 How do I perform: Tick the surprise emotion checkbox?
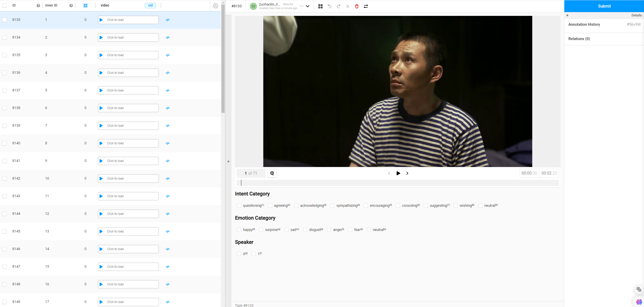click(x=261, y=230)
